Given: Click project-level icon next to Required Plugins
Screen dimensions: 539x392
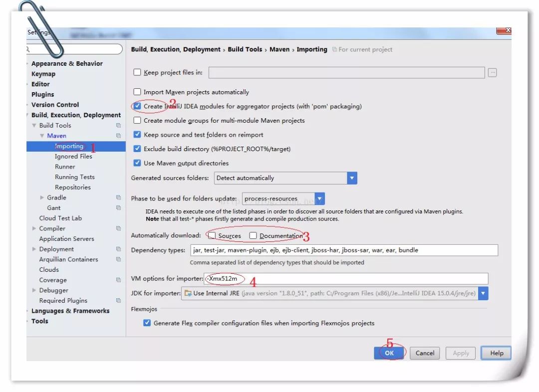Looking at the screenshot, I should (119, 301).
